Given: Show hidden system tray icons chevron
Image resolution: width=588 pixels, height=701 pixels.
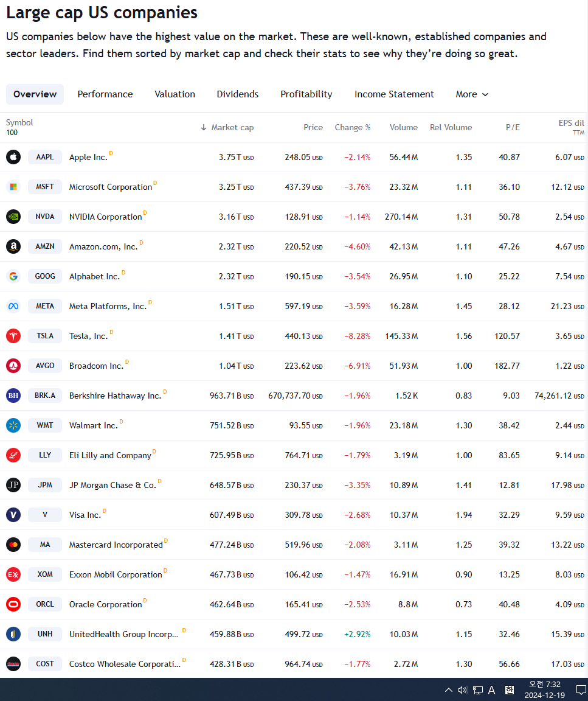Looking at the screenshot, I should tap(449, 690).
